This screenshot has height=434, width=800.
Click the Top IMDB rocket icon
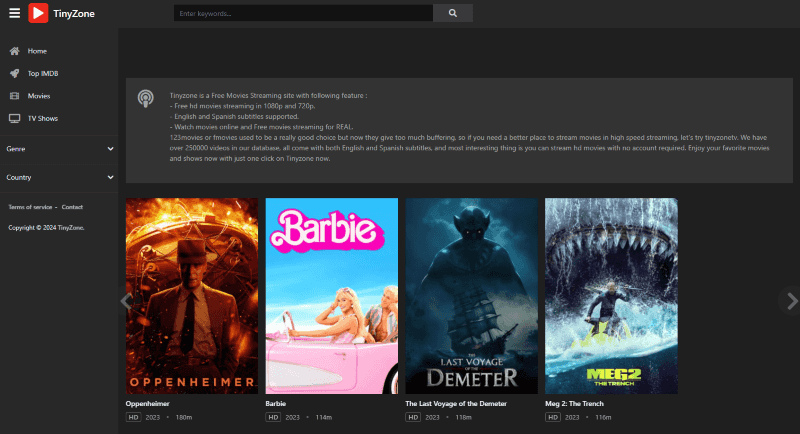[14, 73]
